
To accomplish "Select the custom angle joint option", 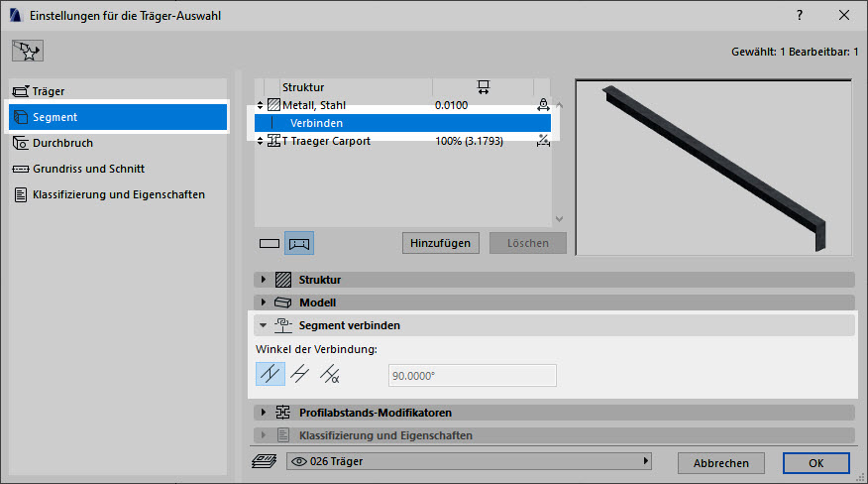I will tap(330, 374).
